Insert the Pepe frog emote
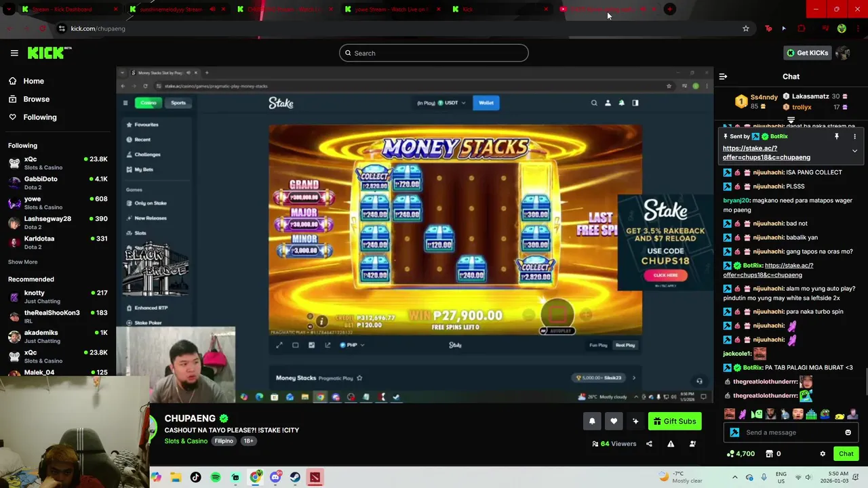This screenshot has height=488, width=868. pos(825,414)
